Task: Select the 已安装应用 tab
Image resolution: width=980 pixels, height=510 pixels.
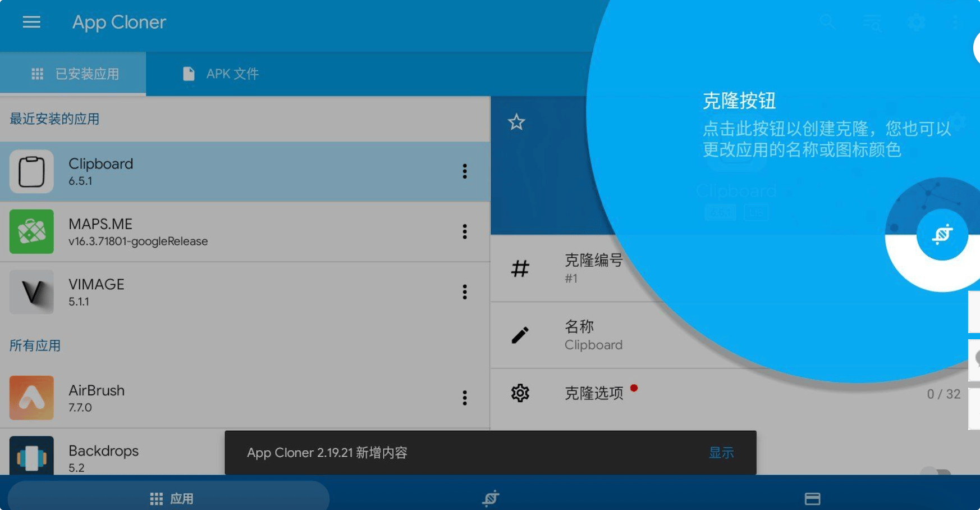Action: [74, 74]
